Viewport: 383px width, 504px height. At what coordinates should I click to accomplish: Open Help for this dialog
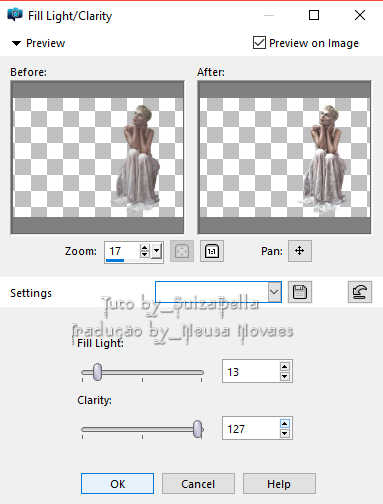tap(279, 484)
